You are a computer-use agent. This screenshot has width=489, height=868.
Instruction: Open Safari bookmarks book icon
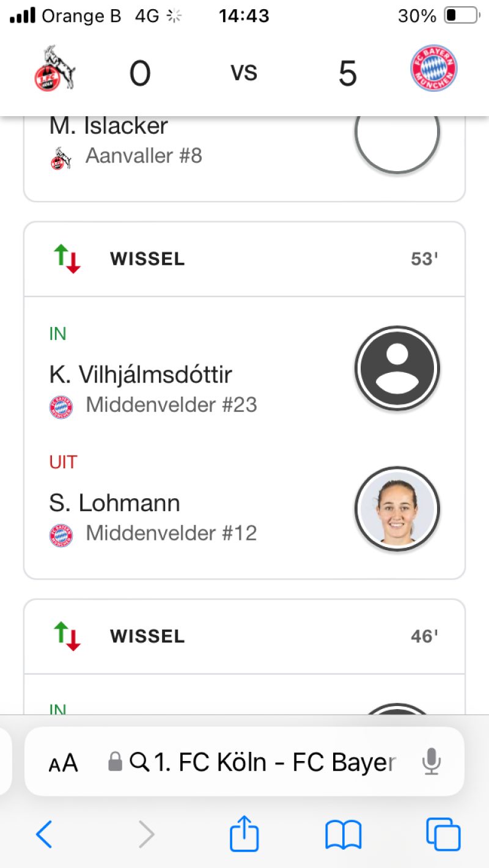[x=344, y=834]
